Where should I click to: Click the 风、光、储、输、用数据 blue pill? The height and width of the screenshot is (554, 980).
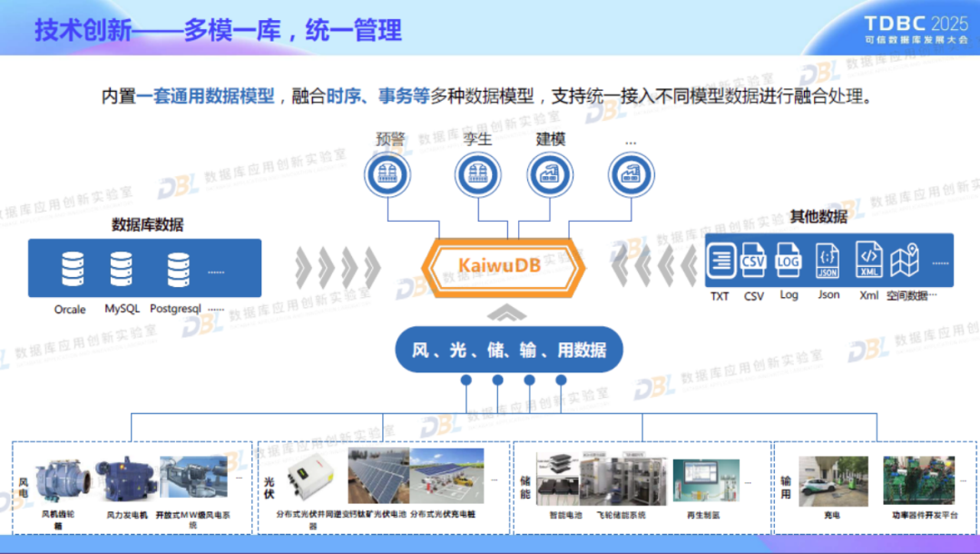(509, 350)
